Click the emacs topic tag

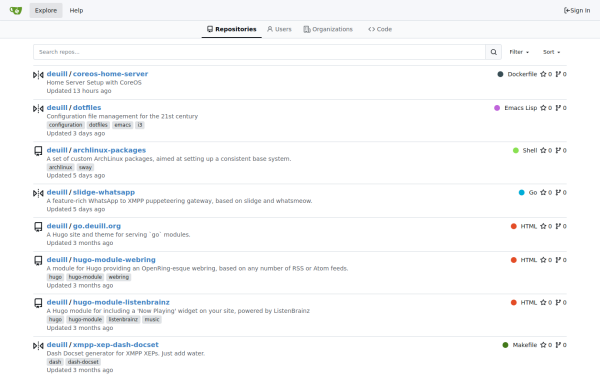pos(122,125)
